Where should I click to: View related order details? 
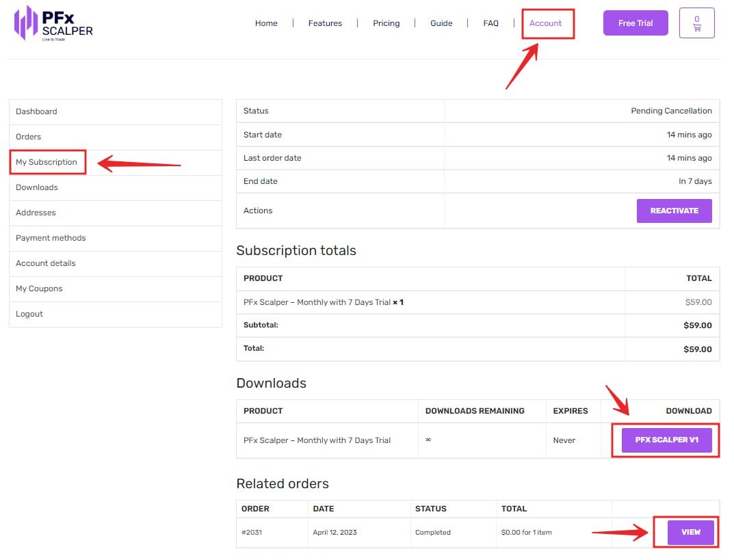[x=690, y=532]
